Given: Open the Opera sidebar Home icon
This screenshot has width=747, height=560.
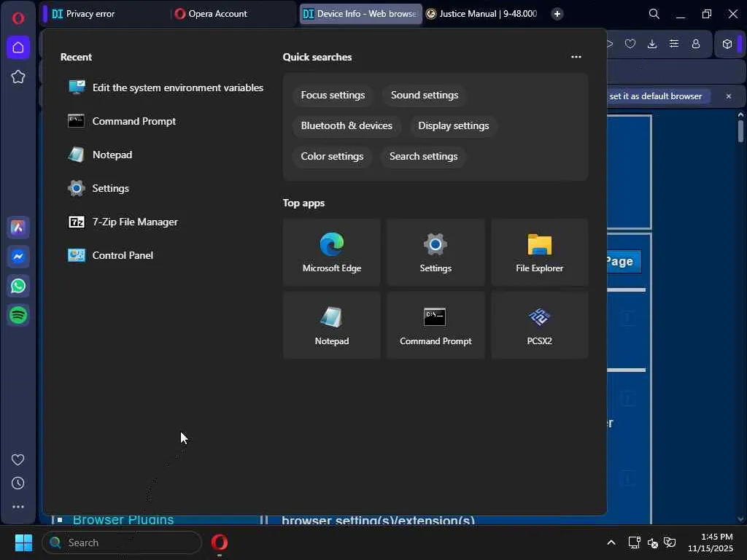Looking at the screenshot, I should [x=18, y=47].
